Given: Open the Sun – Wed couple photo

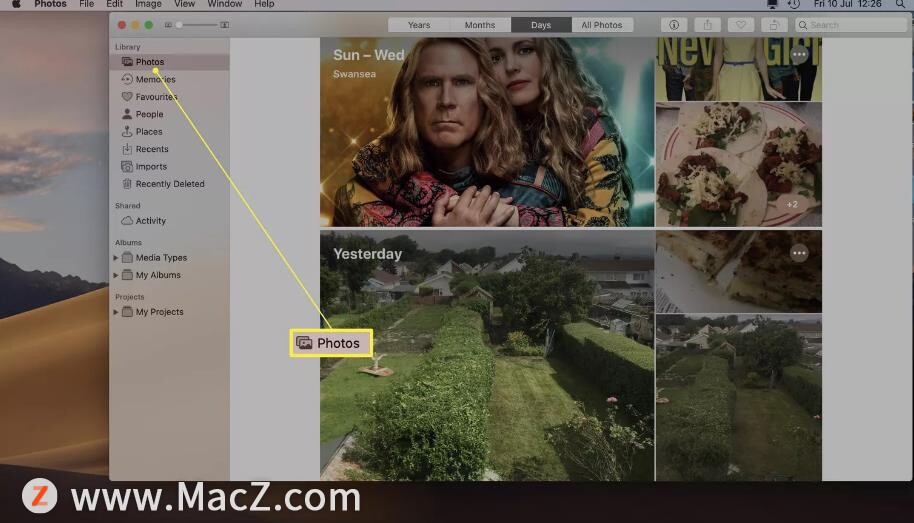Looking at the screenshot, I should 487,132.
